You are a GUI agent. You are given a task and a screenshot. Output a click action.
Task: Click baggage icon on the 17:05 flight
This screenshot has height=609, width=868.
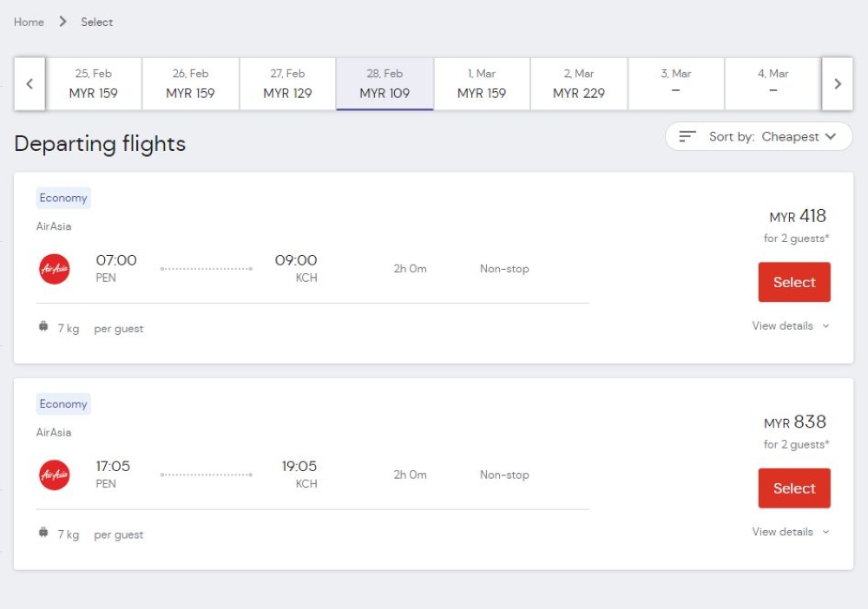pyautogui.click(x=43, y=534)
